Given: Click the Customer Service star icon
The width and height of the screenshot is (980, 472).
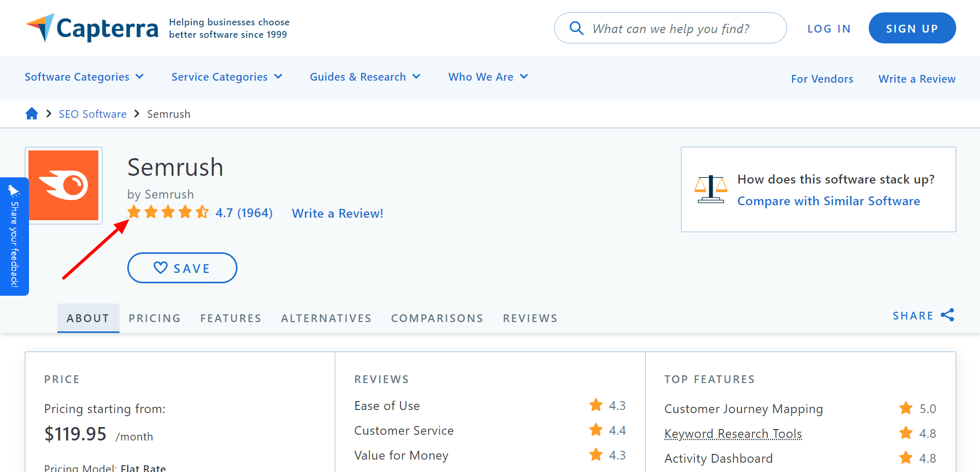Looking at the screenshot, I should point(596,430).
